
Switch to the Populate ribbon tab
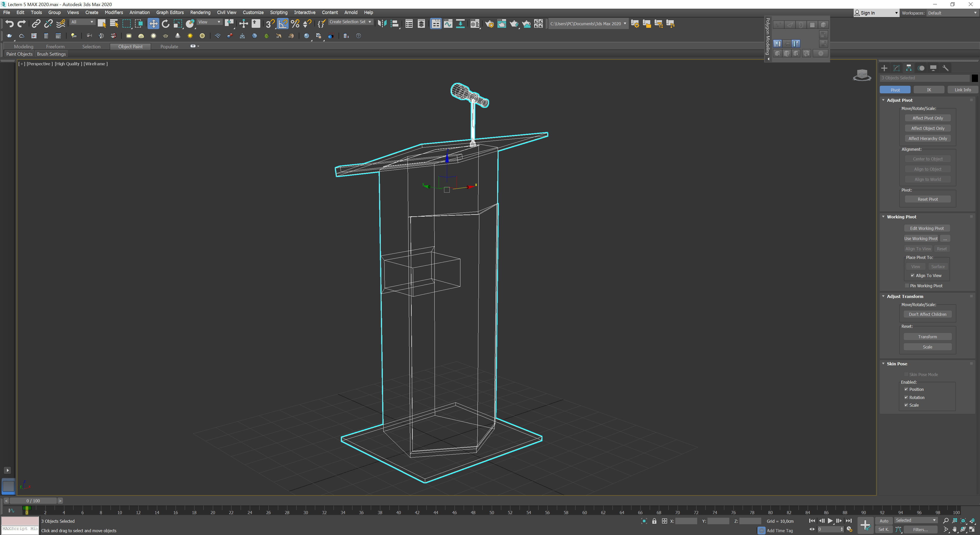coord(169,46)
